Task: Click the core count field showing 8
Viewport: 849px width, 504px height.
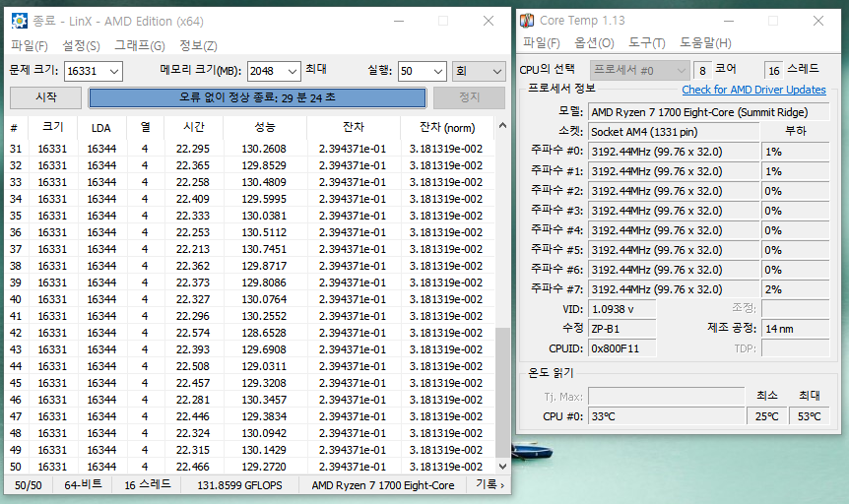Action: pyautogui.click(x=702, y=70)
